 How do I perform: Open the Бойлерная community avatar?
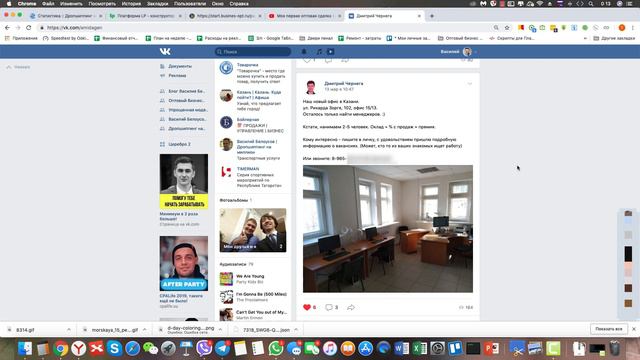(x=226, y=122)
